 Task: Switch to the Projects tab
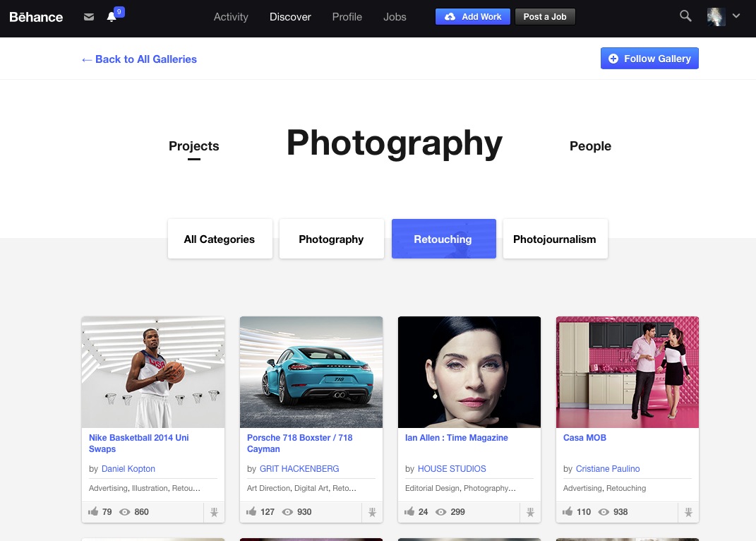pyautogui.click(x=194, y=146)
